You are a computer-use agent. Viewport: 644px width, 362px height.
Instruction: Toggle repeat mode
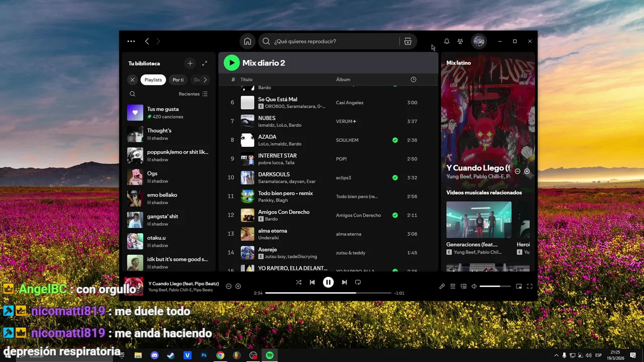click(x=358, y=282)
